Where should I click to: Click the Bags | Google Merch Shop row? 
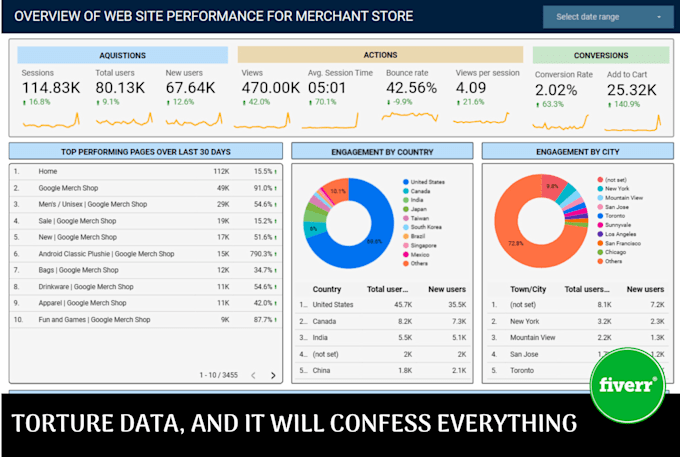146,270
